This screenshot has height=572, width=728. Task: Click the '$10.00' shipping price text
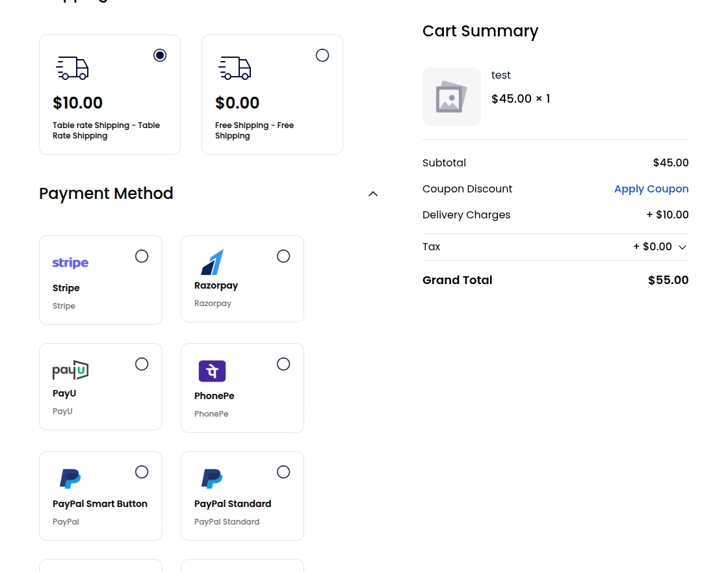77,103
